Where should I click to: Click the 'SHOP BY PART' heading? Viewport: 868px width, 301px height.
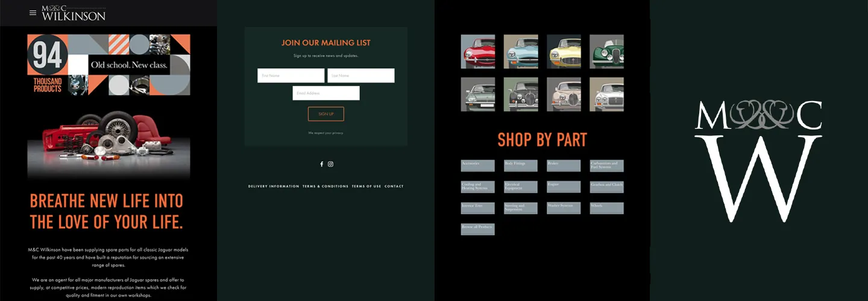tap(542, 140)
